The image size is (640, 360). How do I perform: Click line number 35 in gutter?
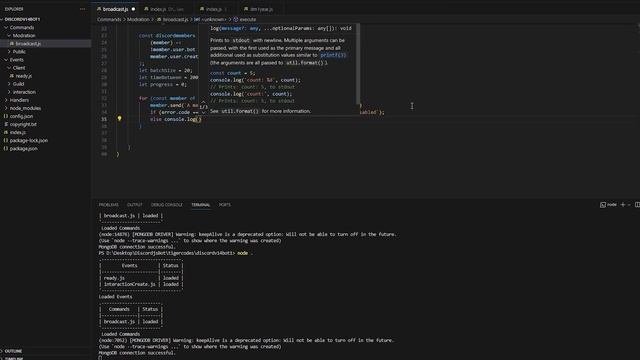click(x=104, y=119)
